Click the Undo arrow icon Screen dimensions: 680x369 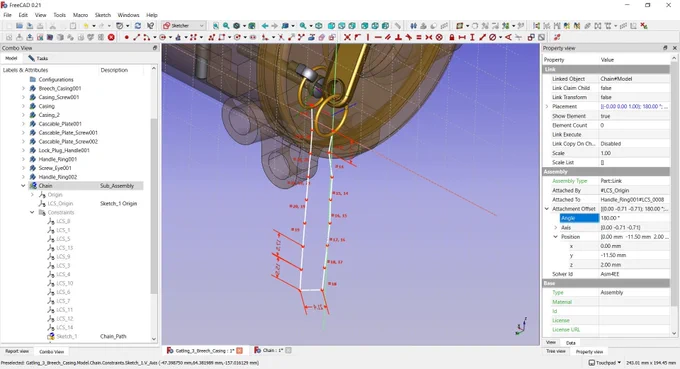(86, 26)
